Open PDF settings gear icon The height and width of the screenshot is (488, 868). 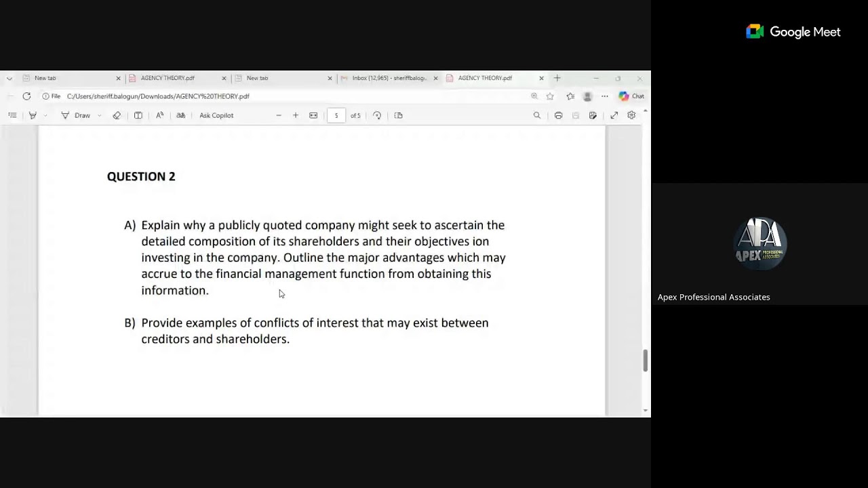[631, 115]
